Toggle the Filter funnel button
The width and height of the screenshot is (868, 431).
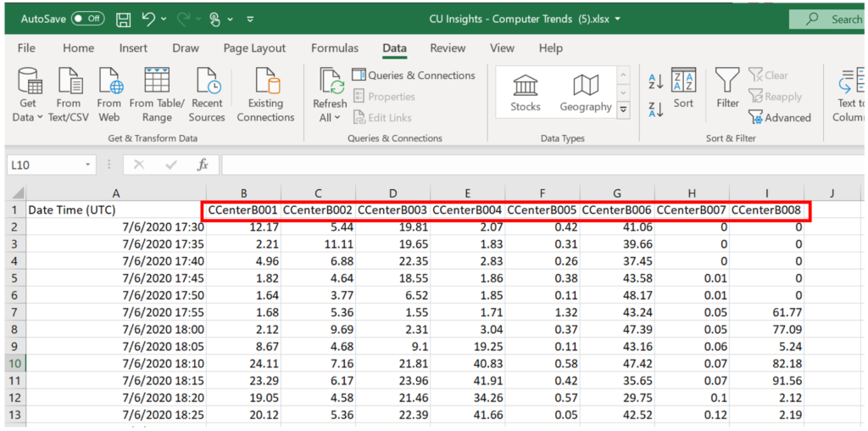(x=727, y=88)
